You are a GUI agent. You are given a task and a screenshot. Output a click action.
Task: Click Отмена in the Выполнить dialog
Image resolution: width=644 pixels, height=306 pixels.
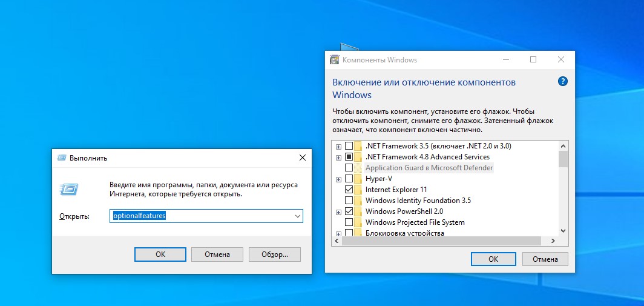pos(217,254)
